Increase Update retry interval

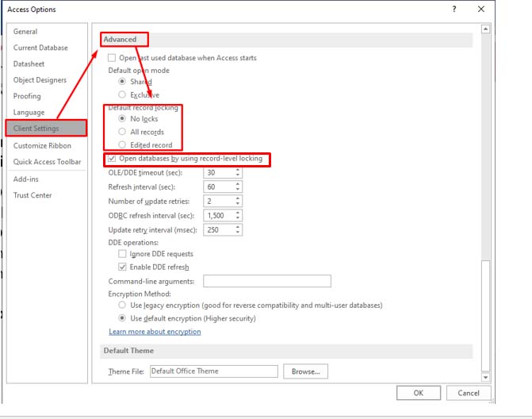pyautogui.click(x=238, y=227)
